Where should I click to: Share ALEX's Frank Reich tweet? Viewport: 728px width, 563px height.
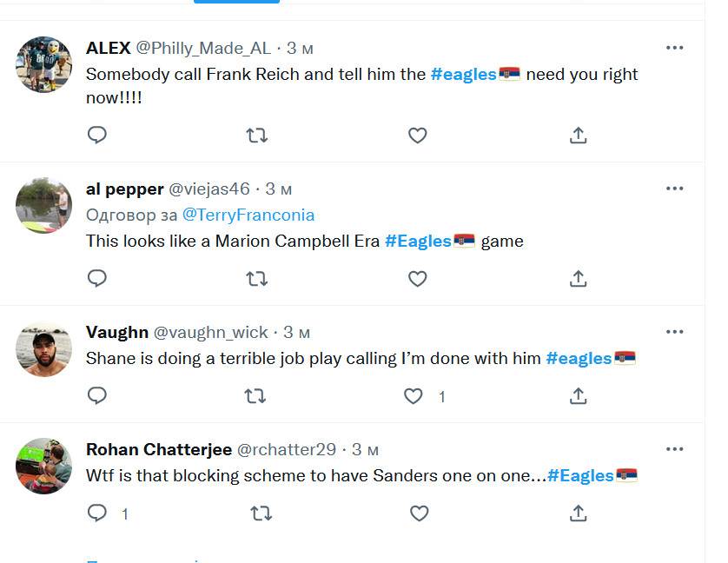(x=579, y=135)
